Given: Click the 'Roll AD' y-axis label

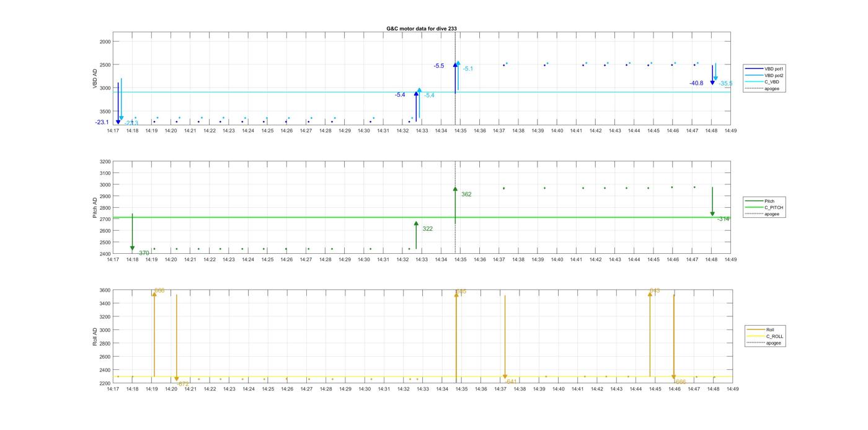Looking at the screenshot, I should click(95, 336).
